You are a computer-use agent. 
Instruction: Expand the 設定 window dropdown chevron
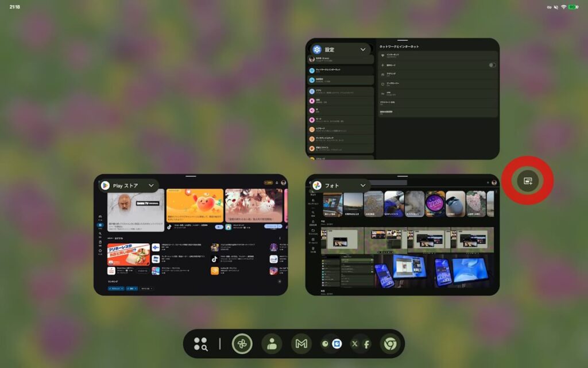coord(363,49)
